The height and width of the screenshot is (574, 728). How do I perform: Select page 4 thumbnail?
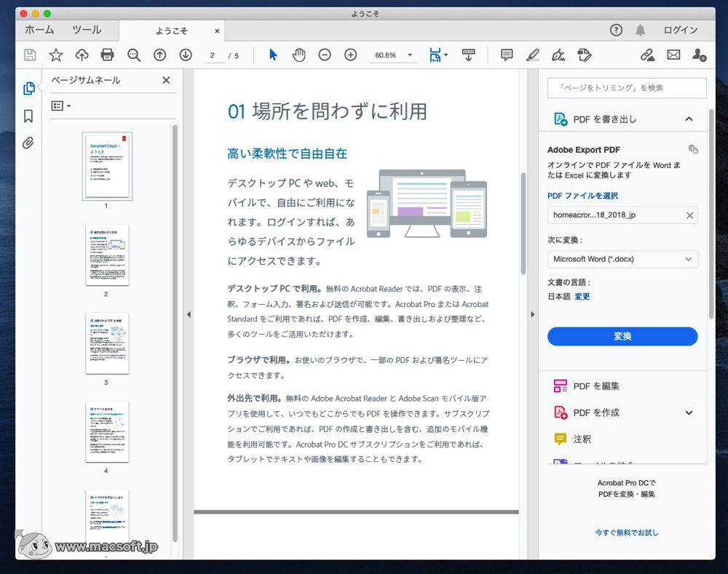107,431
